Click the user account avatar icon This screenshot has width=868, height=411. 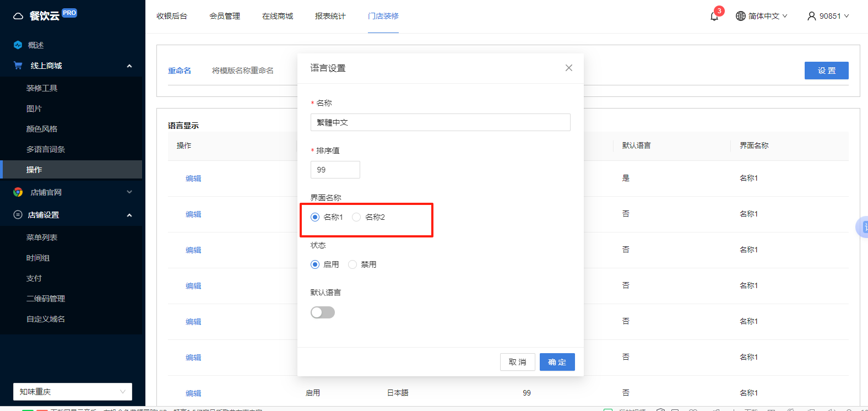point(812,16)
